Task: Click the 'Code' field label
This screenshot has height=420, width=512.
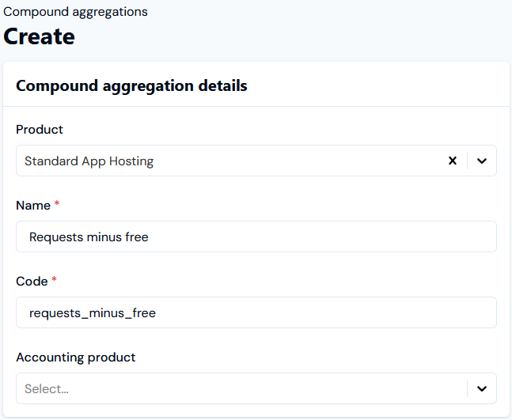Action: coord(32,282)
